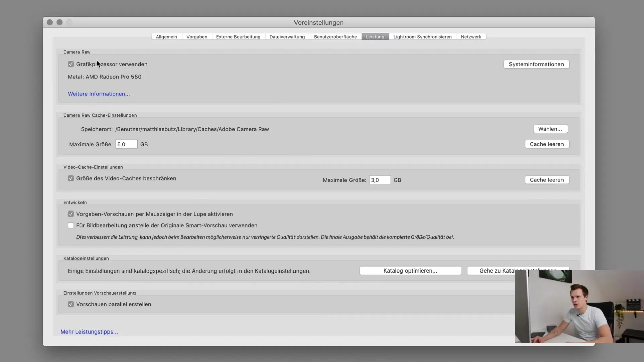Select the Externe Bearbeitung tab
The image size is (644, 362).
pyautogui.click(x=238, y=37)
